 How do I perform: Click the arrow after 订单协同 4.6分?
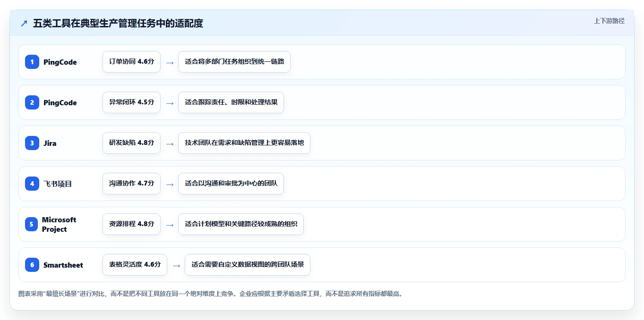coord(170,62)
